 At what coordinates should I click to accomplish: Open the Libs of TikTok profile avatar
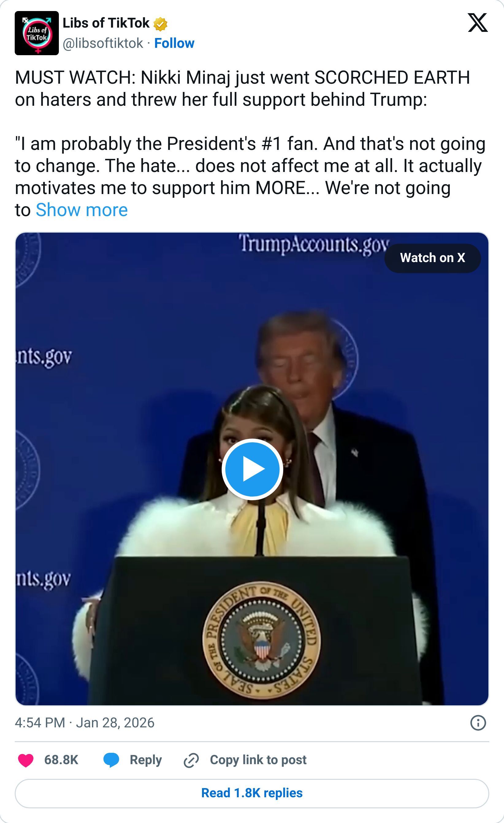click(x=37, y=33)
